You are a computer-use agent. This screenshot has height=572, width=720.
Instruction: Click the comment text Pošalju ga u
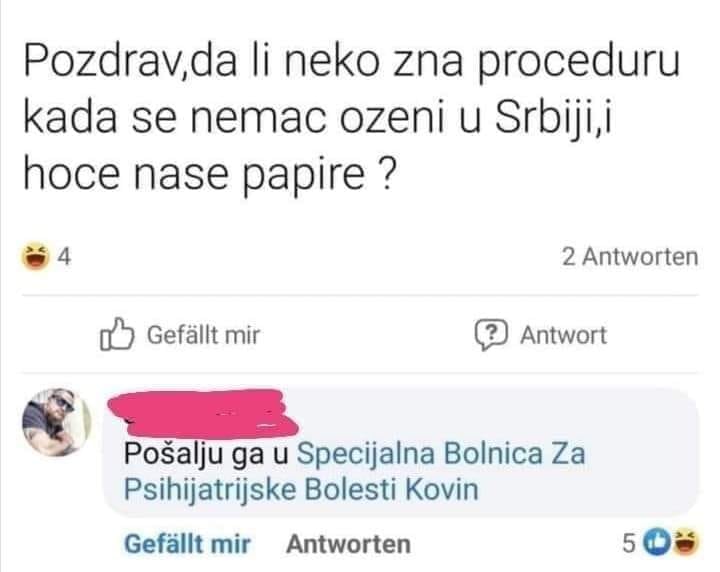click(206, 454)
